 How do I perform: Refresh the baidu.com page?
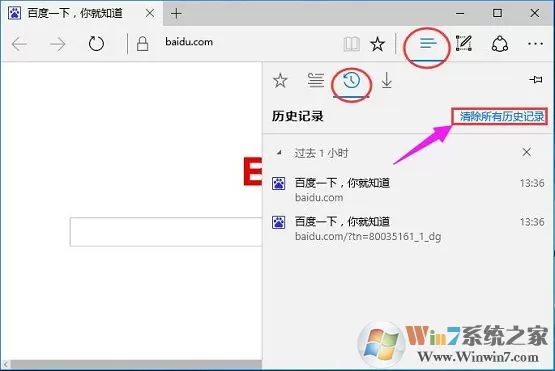(x=96, y=44)
